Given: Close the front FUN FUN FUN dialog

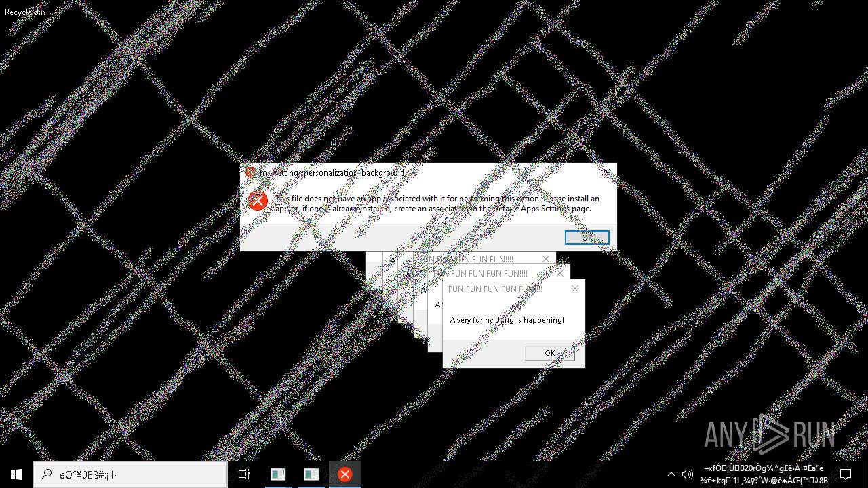Looking at the screenshot, I should (x=575, y=289).
